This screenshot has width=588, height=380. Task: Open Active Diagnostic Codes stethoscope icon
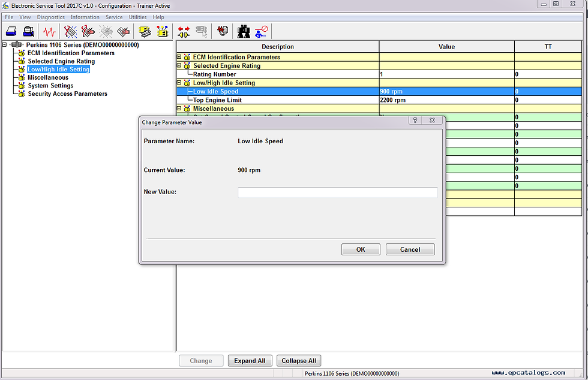point(70,32)
